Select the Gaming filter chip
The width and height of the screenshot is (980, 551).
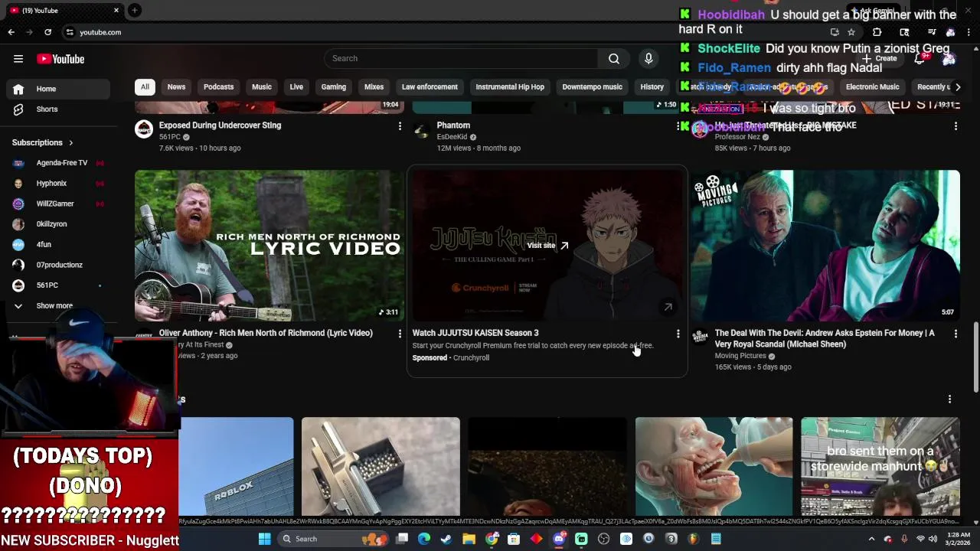click(334, 87)
